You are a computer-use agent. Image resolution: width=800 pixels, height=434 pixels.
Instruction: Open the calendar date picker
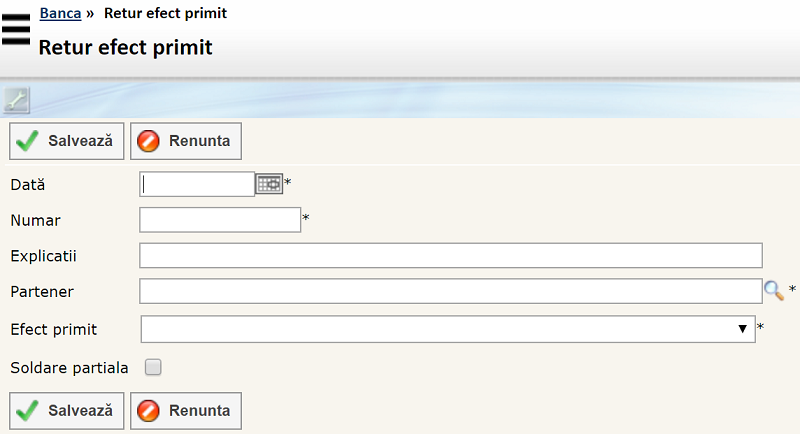[x=270, y=184]
